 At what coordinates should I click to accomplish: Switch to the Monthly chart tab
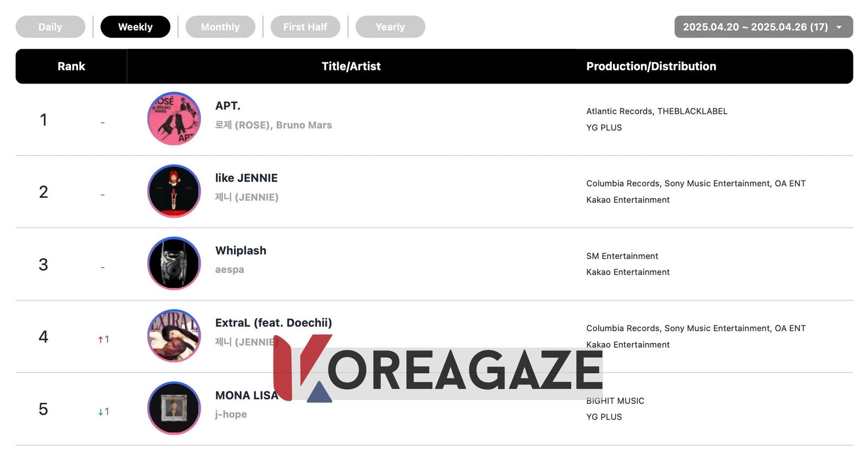click(220, 27)
